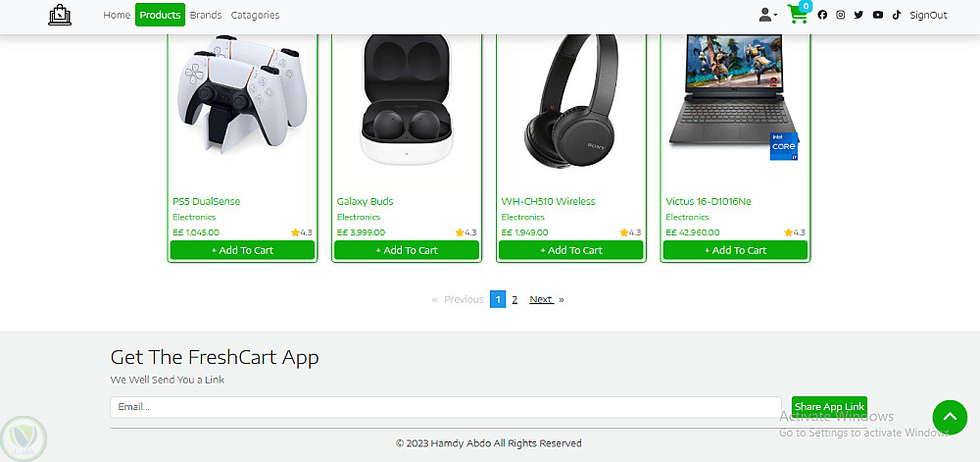This screenshot has width=980, height=462.
Task: Click the Next pagination link
Action: tap(541, 299)
